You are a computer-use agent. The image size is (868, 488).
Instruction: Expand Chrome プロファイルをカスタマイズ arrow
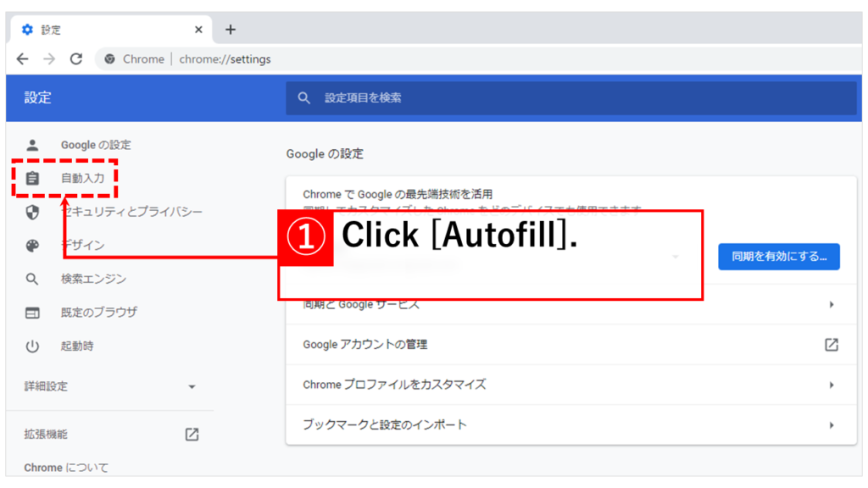point(832,385)
